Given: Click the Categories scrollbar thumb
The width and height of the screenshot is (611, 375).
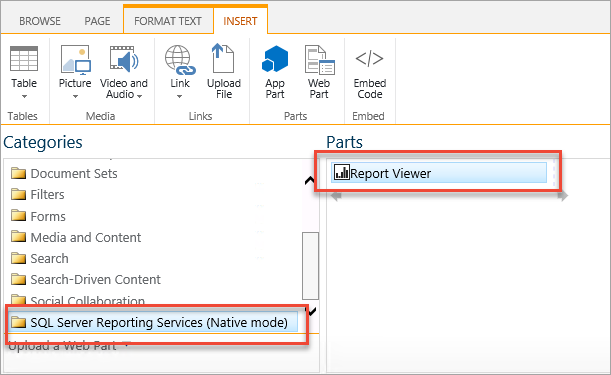Looking at the screenshot, I should point(310,266).
